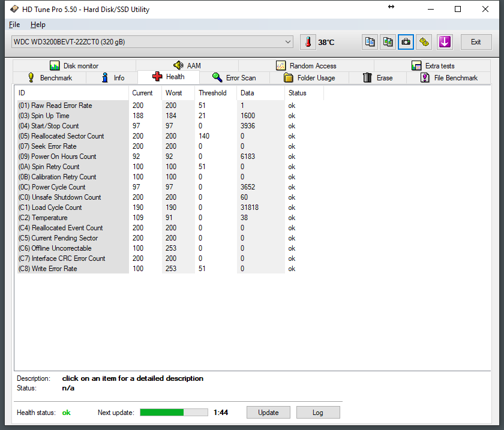Open the File menu
The image size is (504, 430).
14,25
